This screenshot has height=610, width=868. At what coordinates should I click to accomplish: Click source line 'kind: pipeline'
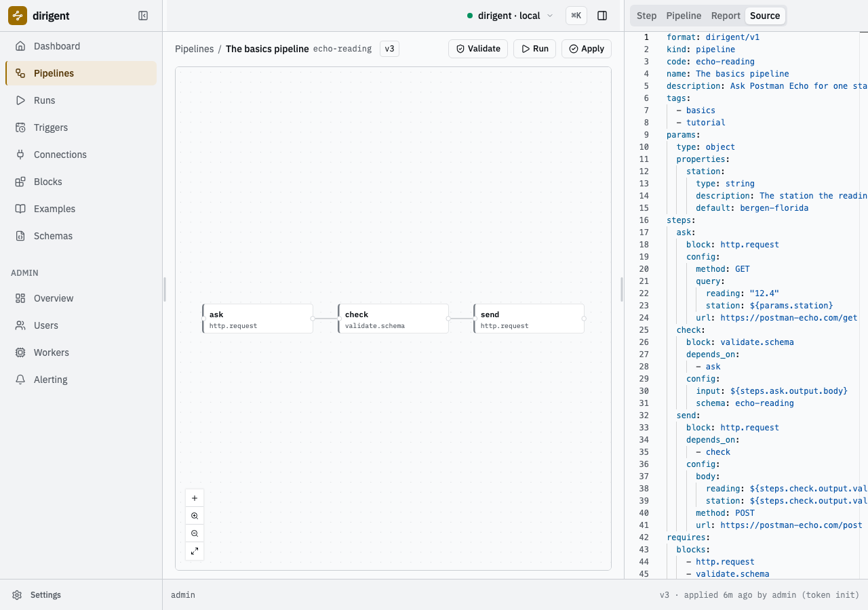click(701, 49)
